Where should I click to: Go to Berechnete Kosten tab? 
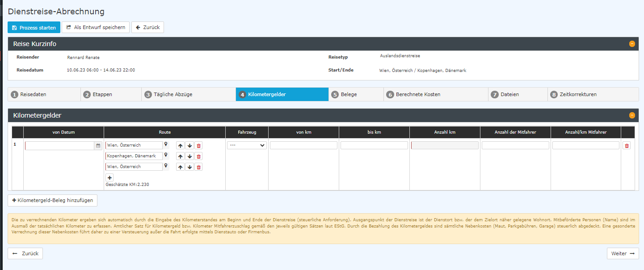435,94
